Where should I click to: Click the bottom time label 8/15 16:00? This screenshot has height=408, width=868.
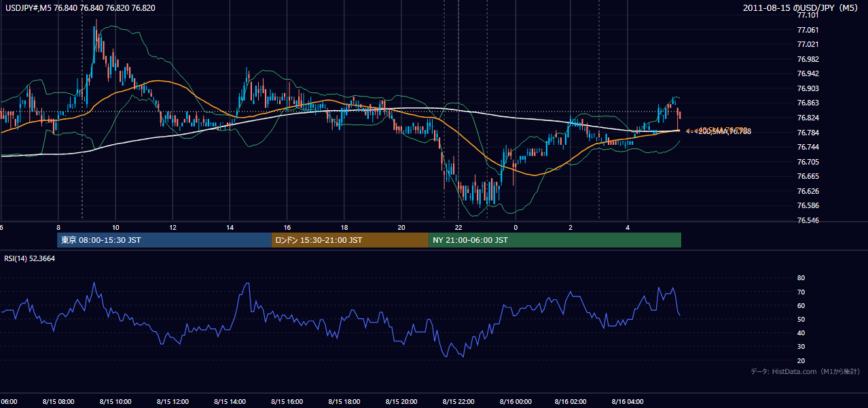click(286, 401)
